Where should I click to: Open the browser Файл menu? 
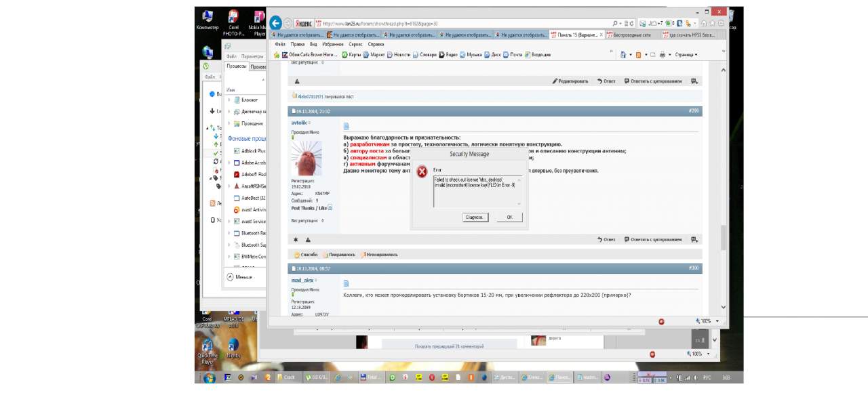(x=280, y=44)
